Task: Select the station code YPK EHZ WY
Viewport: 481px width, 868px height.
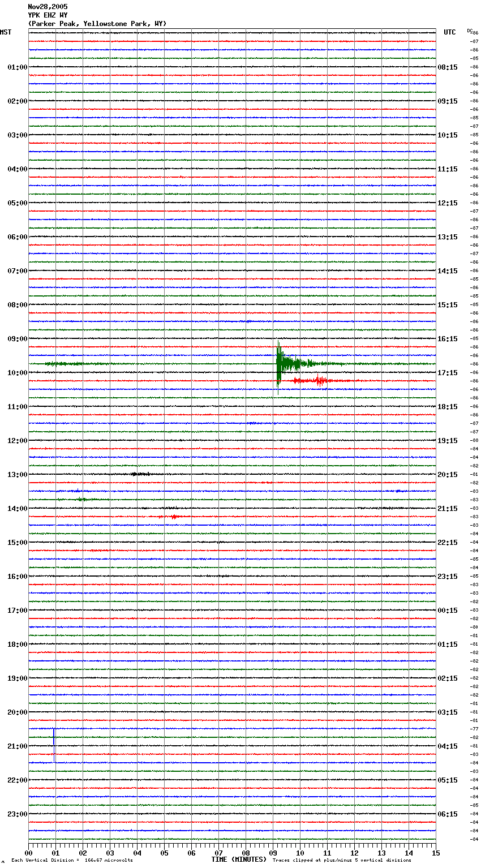Action: [x=48, y=15]
